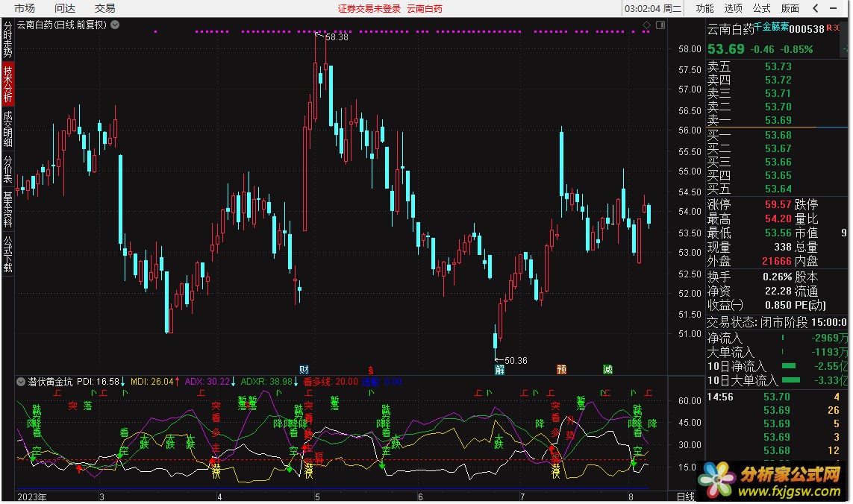The image size is (853, 504).
Task: Click the 14:56 tick trade row
Action: (x=777, y=397)
